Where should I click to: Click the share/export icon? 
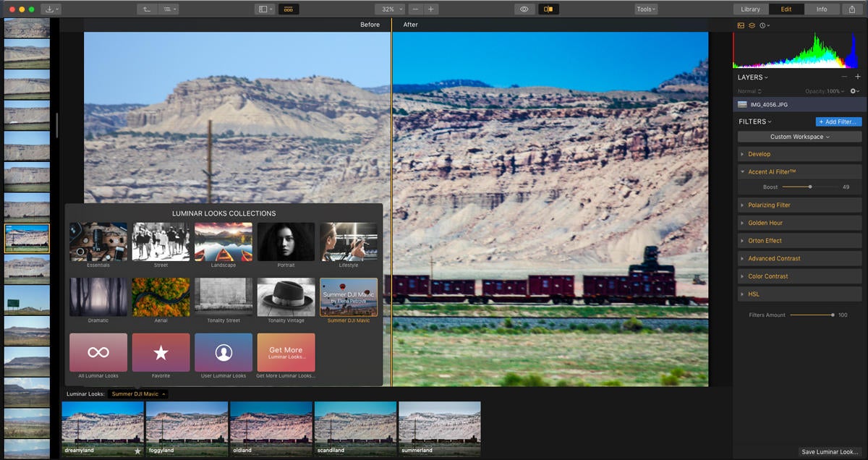pos(851,9)
